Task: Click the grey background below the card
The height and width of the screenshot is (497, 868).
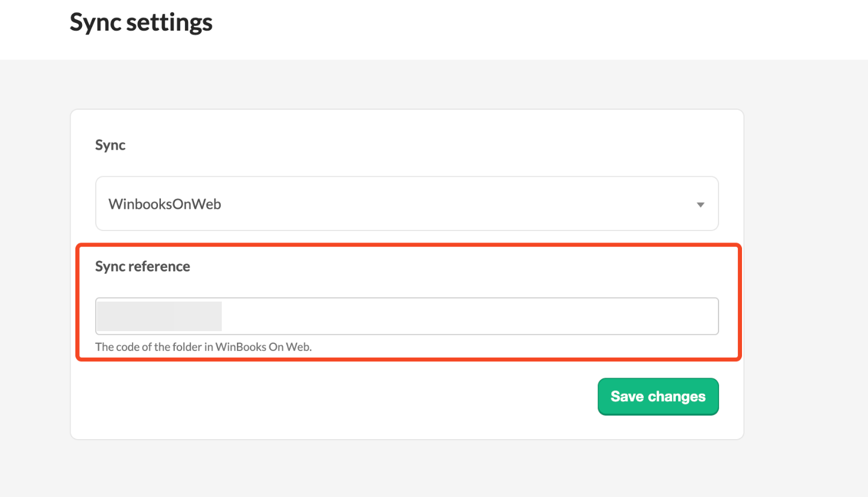Action: (x=407, y=469)
